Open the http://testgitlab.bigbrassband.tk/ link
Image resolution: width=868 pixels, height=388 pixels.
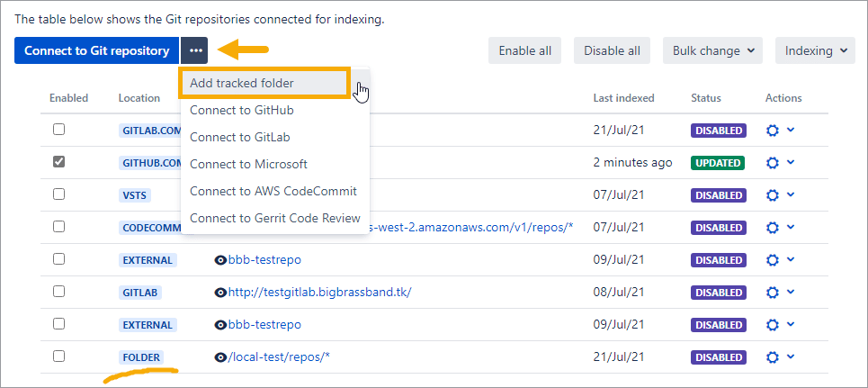point(319,293)
